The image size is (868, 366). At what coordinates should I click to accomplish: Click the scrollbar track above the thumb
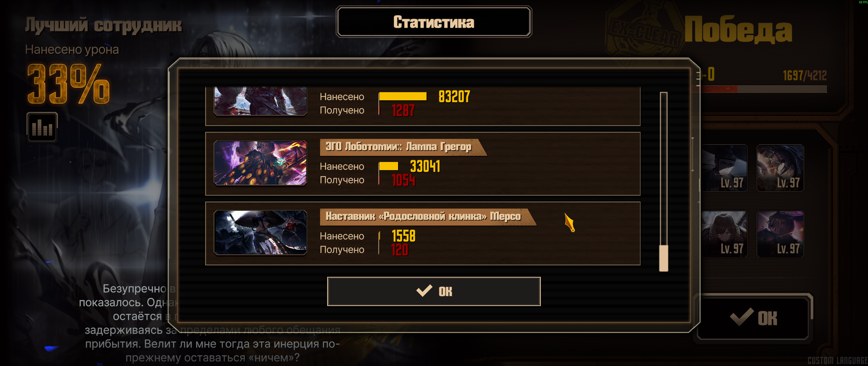664,168
